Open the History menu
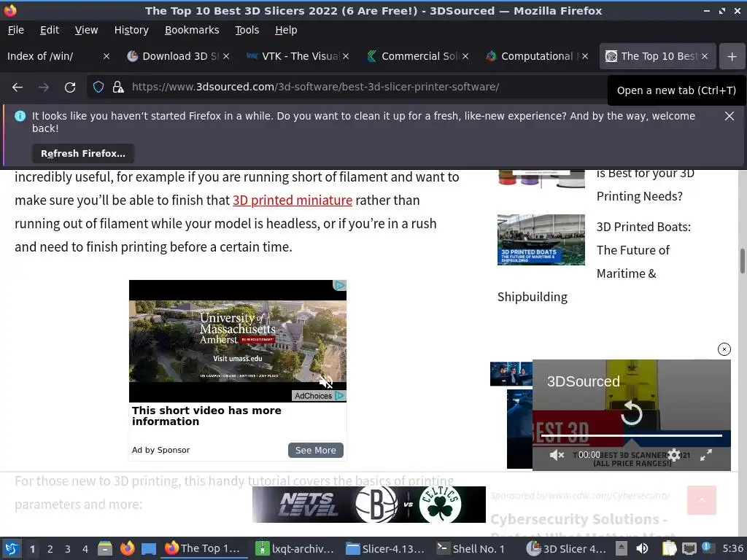This screenshot has height=560, width=747. click(131, 30)
